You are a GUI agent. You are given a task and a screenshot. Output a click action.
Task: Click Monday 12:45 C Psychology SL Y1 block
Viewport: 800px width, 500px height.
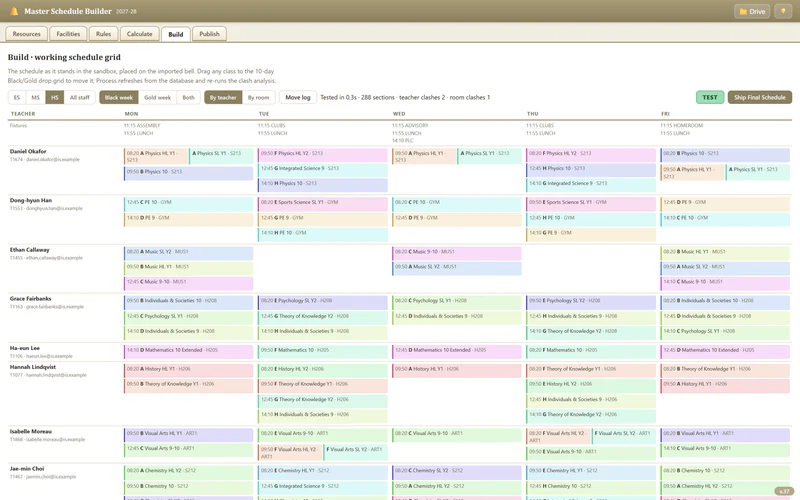tap(188, 318)
